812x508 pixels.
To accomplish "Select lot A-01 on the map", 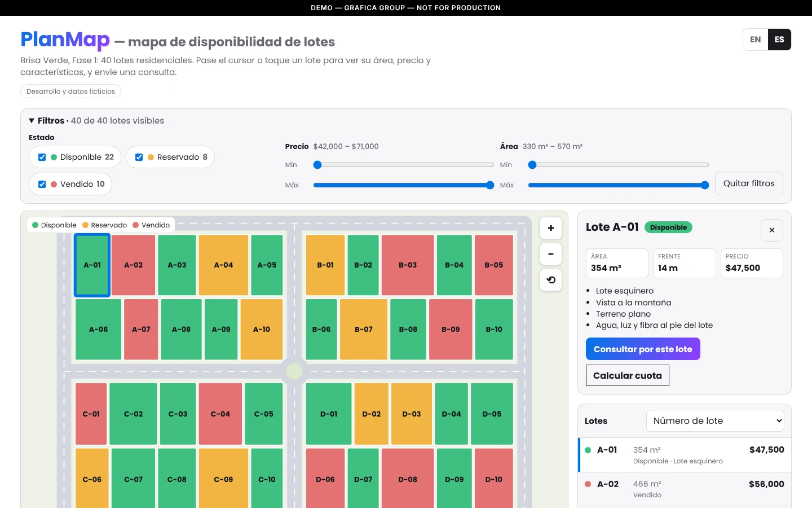I will (92, 265).
